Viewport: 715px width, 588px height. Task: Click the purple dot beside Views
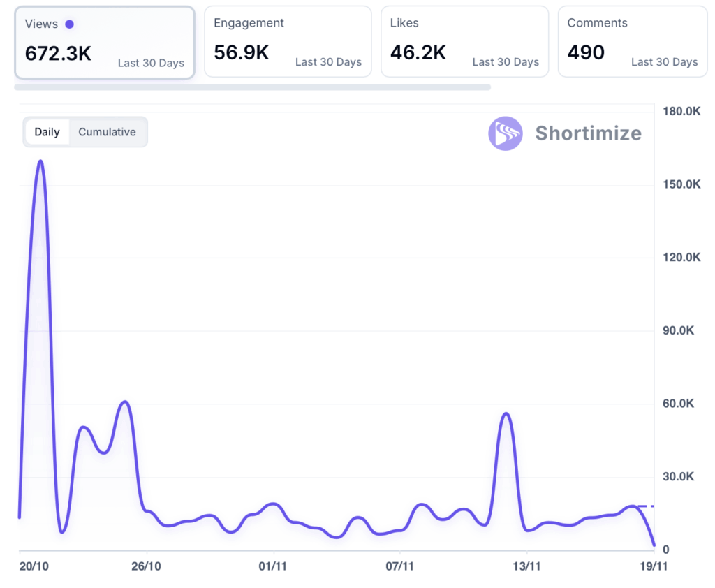[x=69, y=24]
